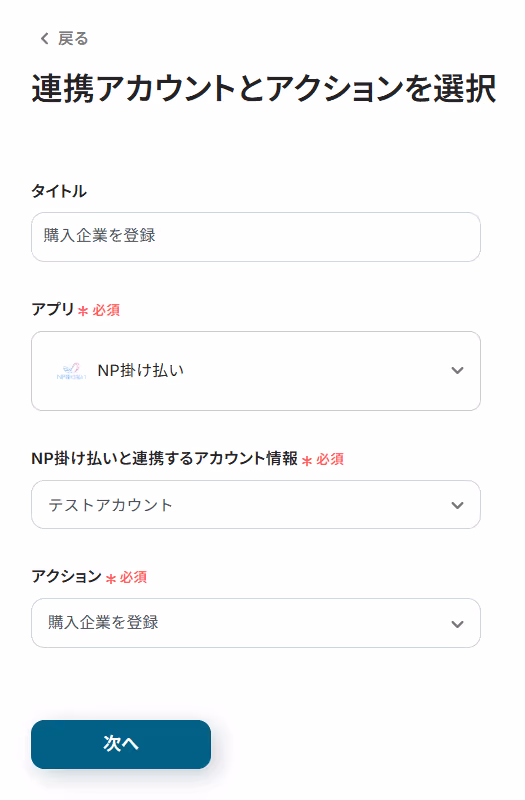Viewport: 525px width, 800px height.
Task: Expand the アプリ dropdown chevron
Action: (x=458, y=370)
